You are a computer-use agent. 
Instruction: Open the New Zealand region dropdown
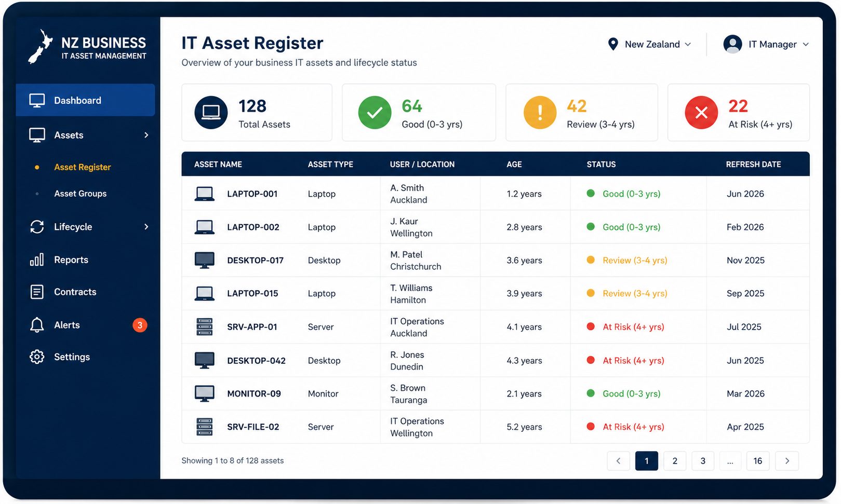coord(650,44)
